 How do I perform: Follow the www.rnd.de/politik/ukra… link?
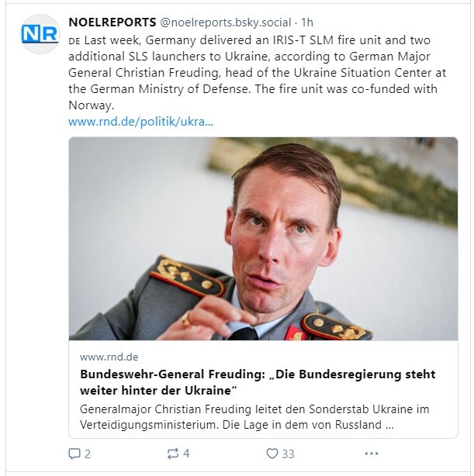[x=140, y=122]
